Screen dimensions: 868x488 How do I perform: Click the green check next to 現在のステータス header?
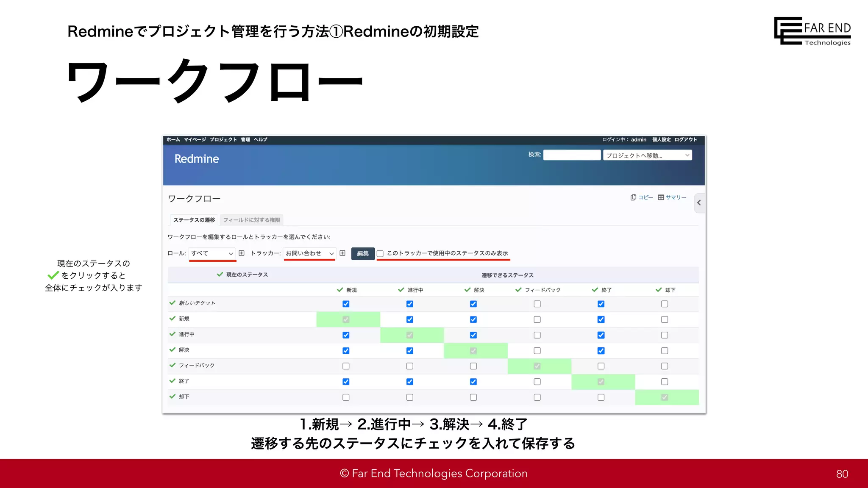pyautogui.click(x=220, y=274)
